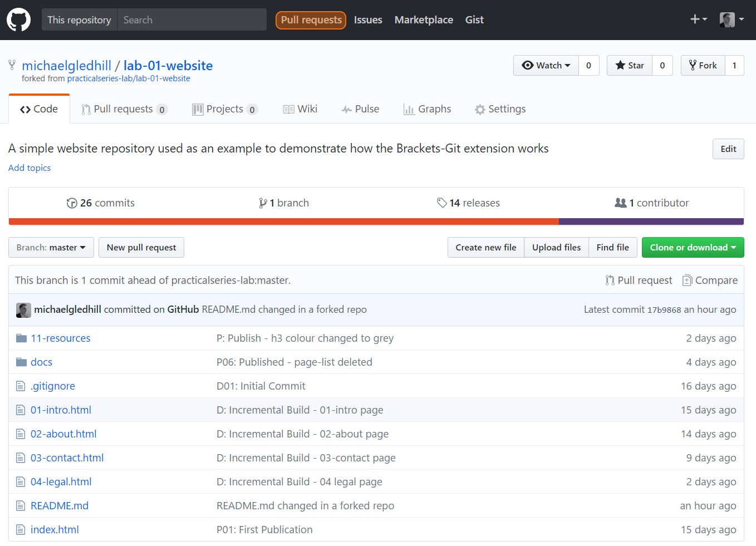Switch to the Projects tab
756x546 pixels.
click(225, 109)
